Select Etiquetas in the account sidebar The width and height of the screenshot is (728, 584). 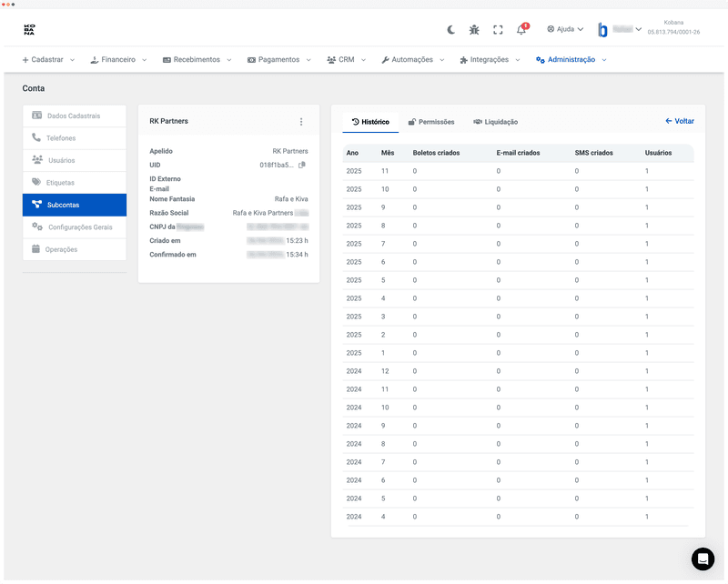pyautogui.click(x=72, y=183)
